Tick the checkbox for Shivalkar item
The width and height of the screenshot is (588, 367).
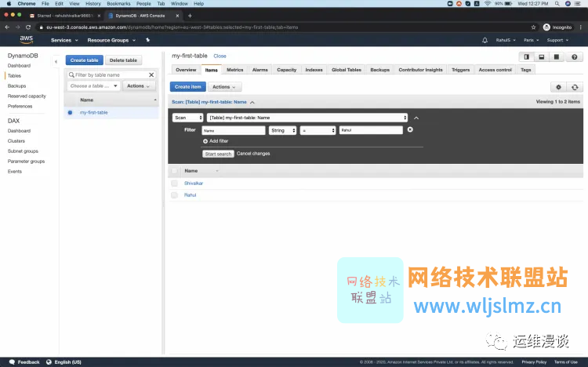pos(174,183)
